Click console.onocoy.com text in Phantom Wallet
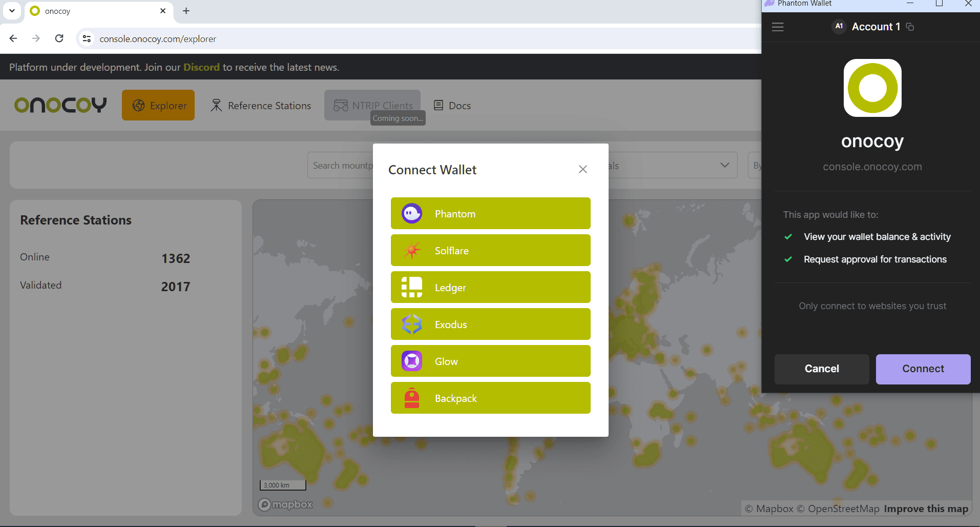The width and height of the screenshot is (980, 527). pyautogui.click(x=872, y=167)
